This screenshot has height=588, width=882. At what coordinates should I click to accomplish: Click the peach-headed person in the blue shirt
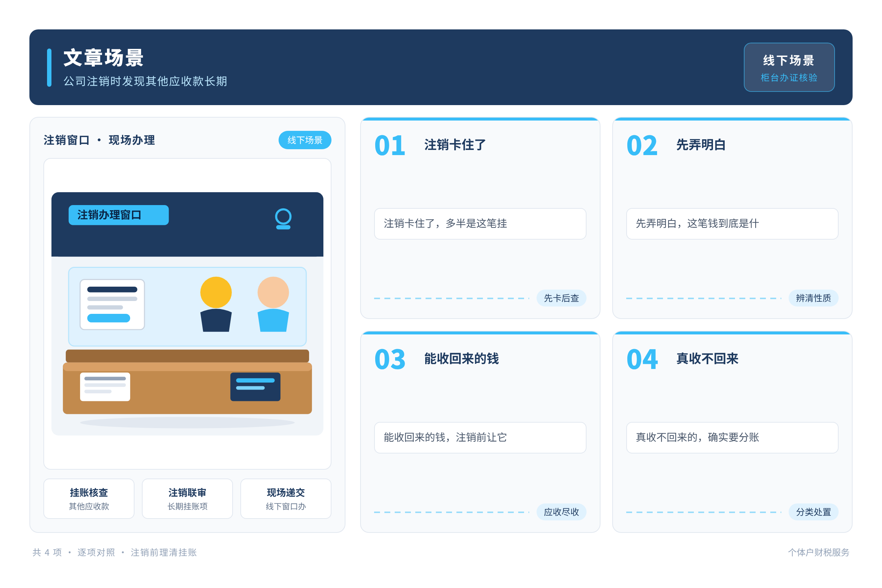[x=273, y=304]
